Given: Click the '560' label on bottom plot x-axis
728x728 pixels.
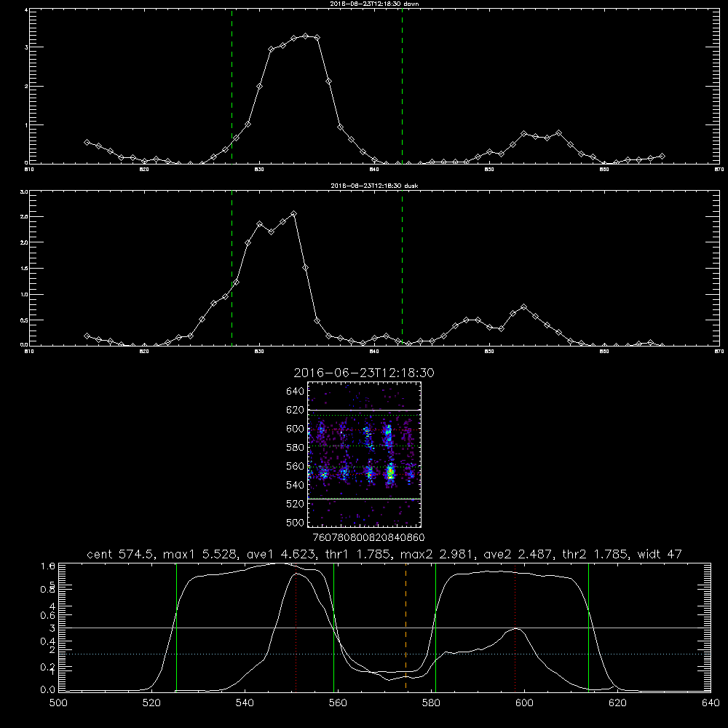Looking at the screenshot, I should tap(338, 703).
